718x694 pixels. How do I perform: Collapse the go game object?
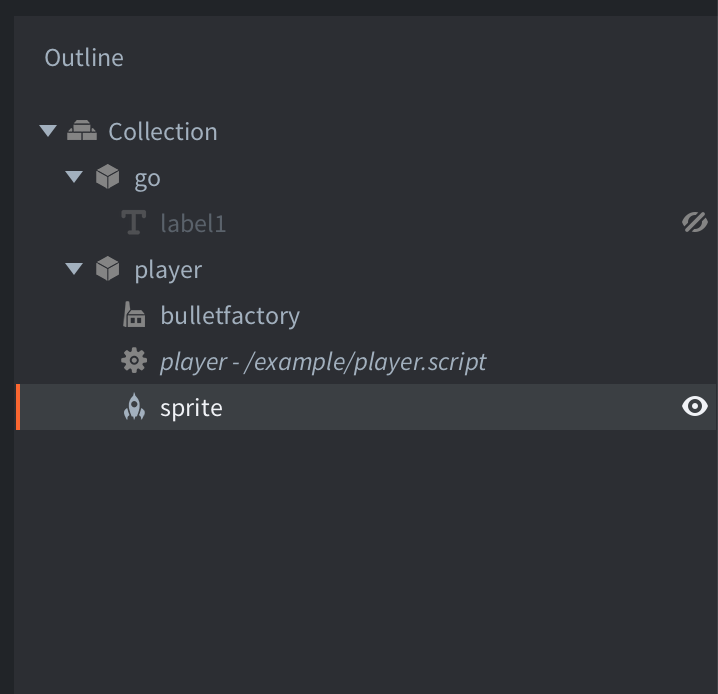point(74,177)
